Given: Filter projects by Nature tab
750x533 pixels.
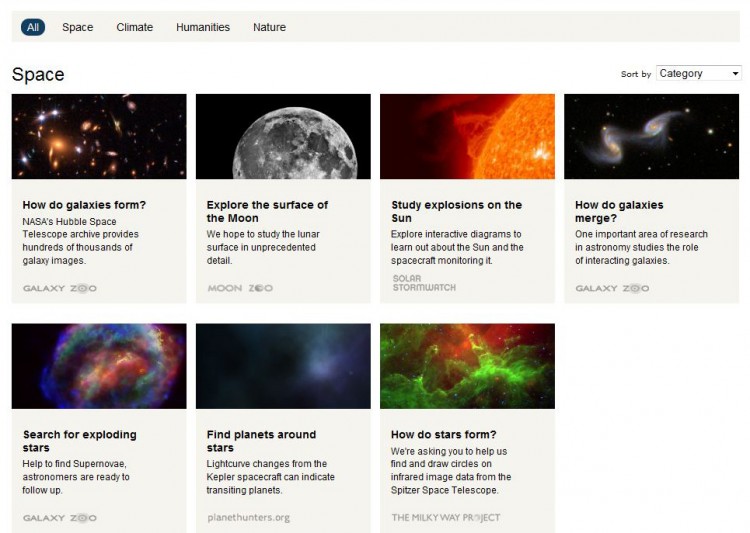Looking at the screenshot, I should coord(269,27).
